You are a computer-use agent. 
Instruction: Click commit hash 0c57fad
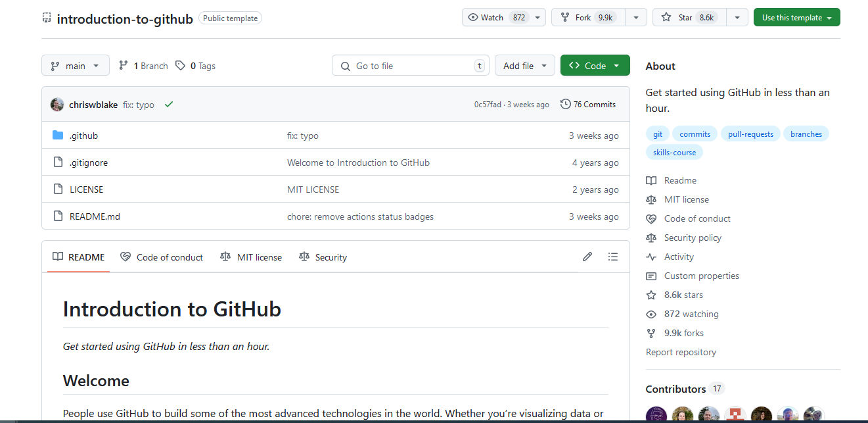(488, 105)
